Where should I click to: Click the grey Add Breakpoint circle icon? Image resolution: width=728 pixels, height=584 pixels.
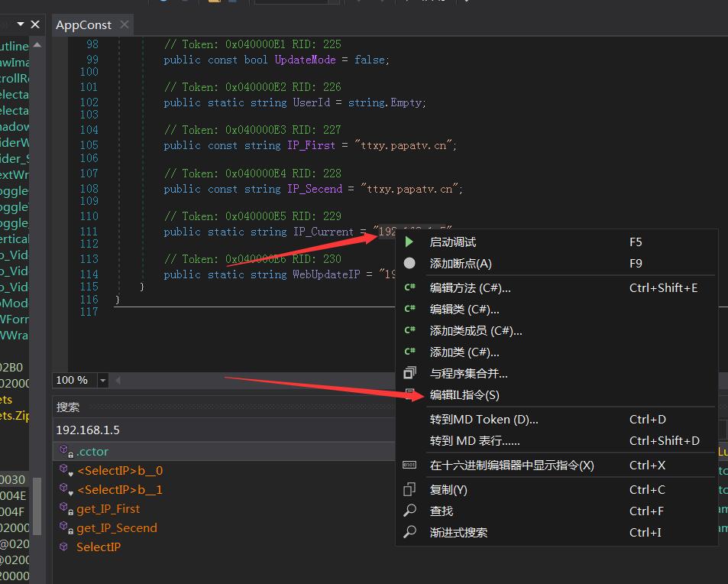click(x=409, y=263)
